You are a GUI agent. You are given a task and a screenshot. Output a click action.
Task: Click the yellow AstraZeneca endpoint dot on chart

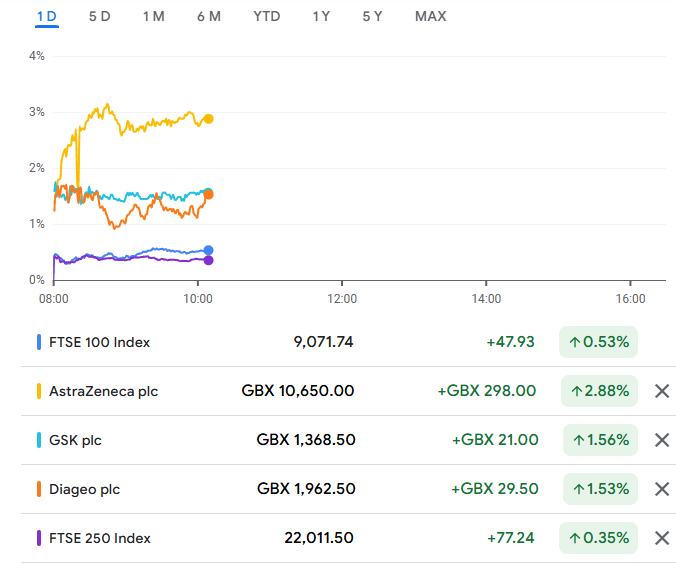click(x=208, y=119)
